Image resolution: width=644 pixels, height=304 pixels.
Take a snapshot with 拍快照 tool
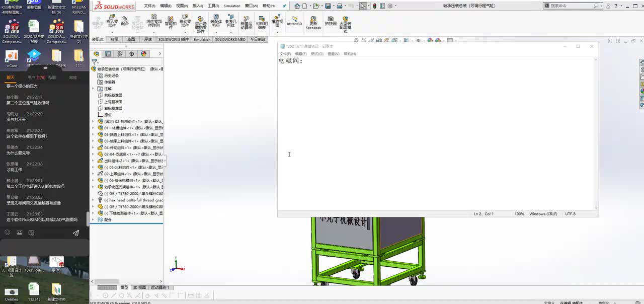tap(331, 21)
